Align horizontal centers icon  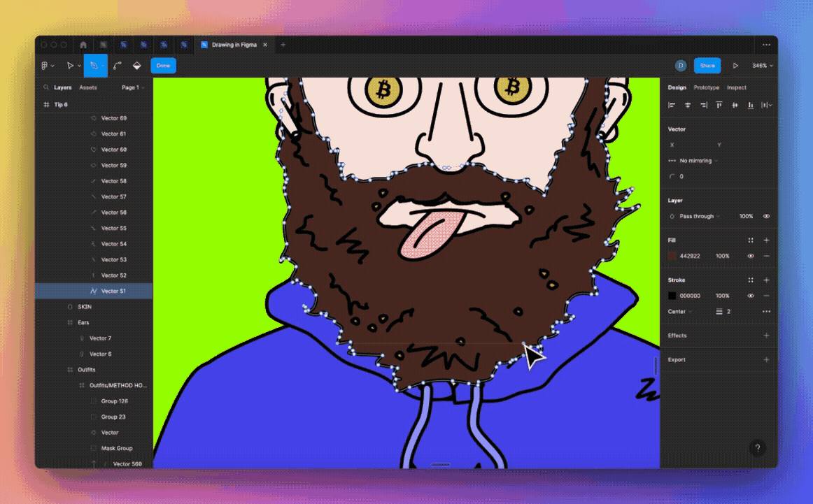pos(688,105)
